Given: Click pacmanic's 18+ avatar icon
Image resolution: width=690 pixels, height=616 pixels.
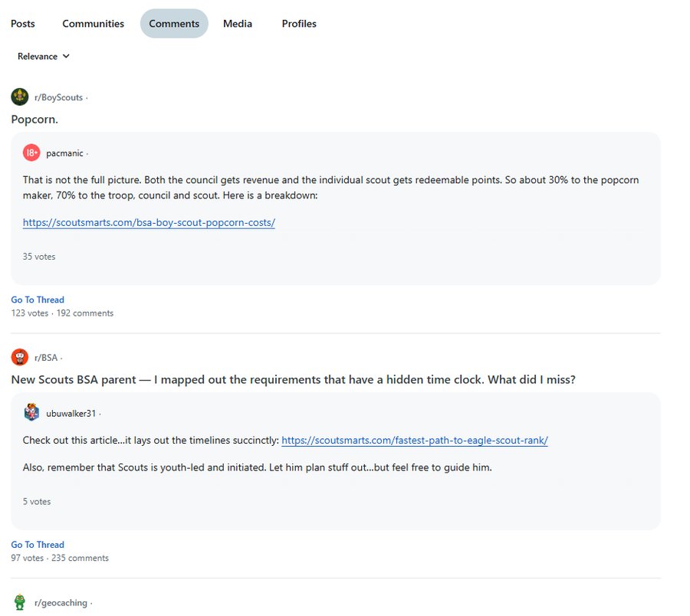Looking at the screenshot, I should [31, 153].
